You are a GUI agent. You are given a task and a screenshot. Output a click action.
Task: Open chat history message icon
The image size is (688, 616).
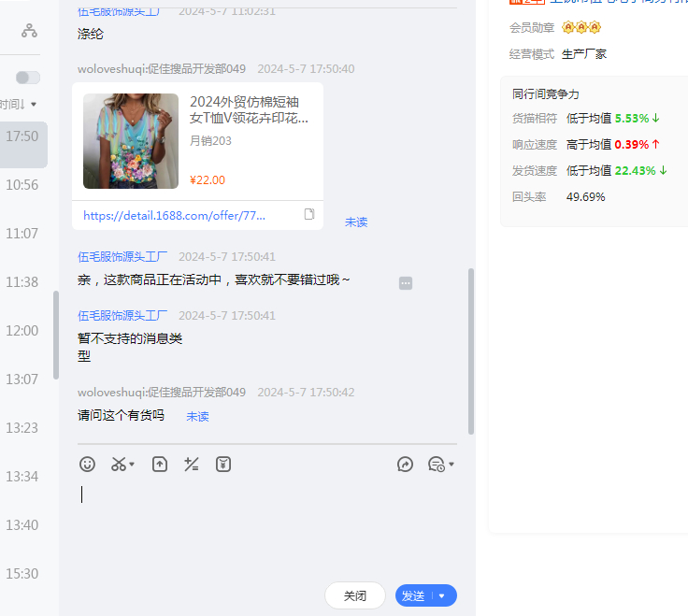437,465
